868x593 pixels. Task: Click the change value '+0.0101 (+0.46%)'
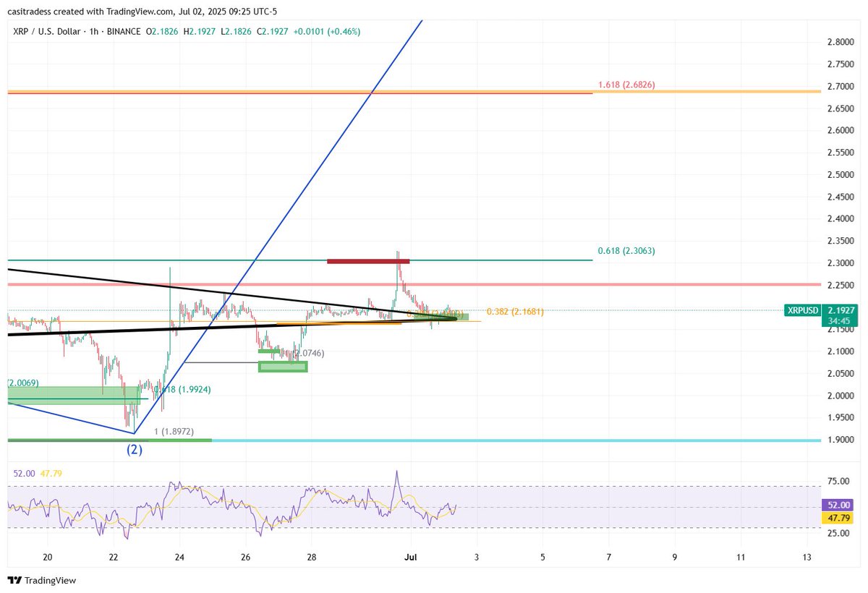(327, 32)
